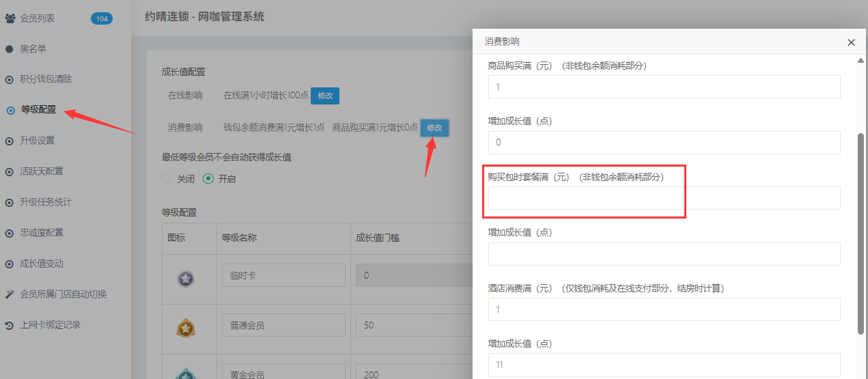Click the circle icon beside 忠诚度配置
The height and width of the screenshot is (379, 868).
tap(10, 233)
